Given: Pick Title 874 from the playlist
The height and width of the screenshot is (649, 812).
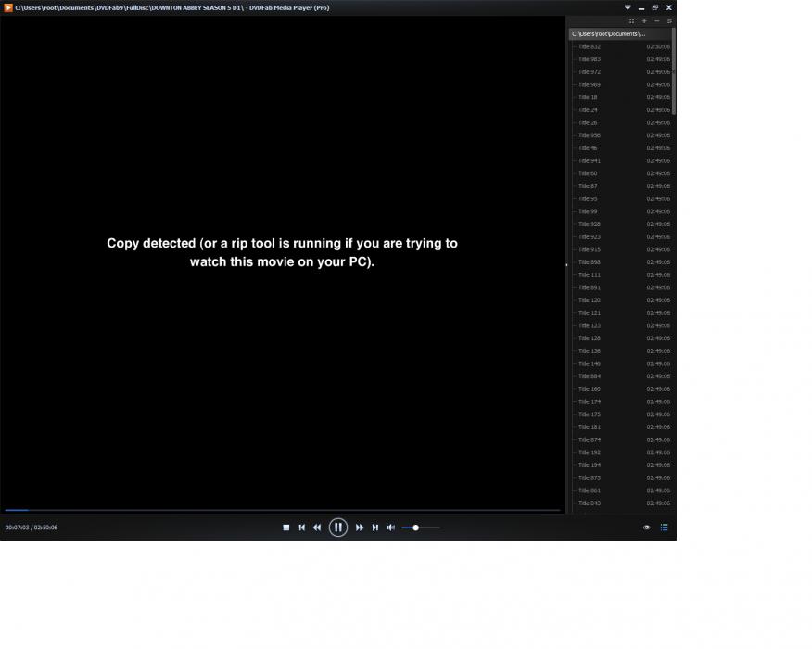Looking at the screenshot, I should 621,439.
